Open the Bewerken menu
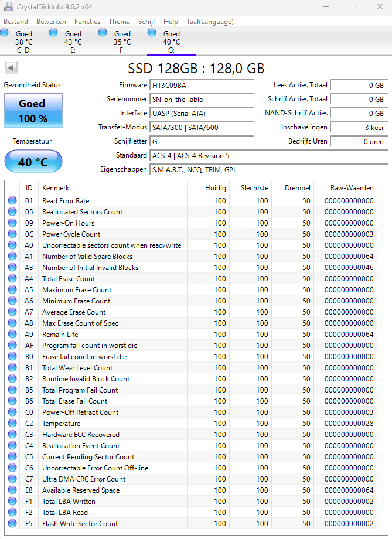Viewport: 392px width, 539px height. [x=51, y=22]
